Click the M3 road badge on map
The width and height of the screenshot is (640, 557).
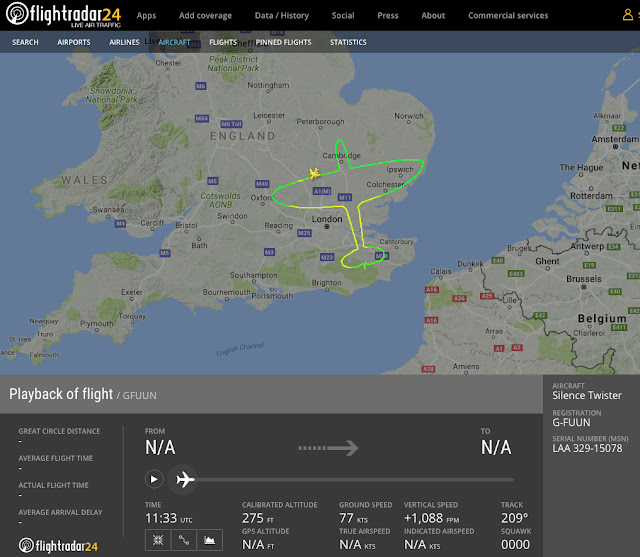[x=269, y=252]
